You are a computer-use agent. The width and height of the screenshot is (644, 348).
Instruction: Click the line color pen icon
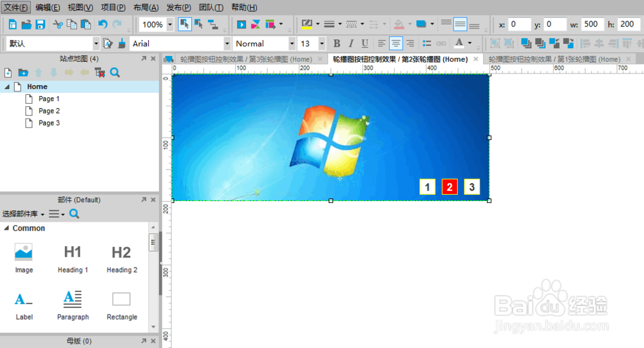(307, 24)
